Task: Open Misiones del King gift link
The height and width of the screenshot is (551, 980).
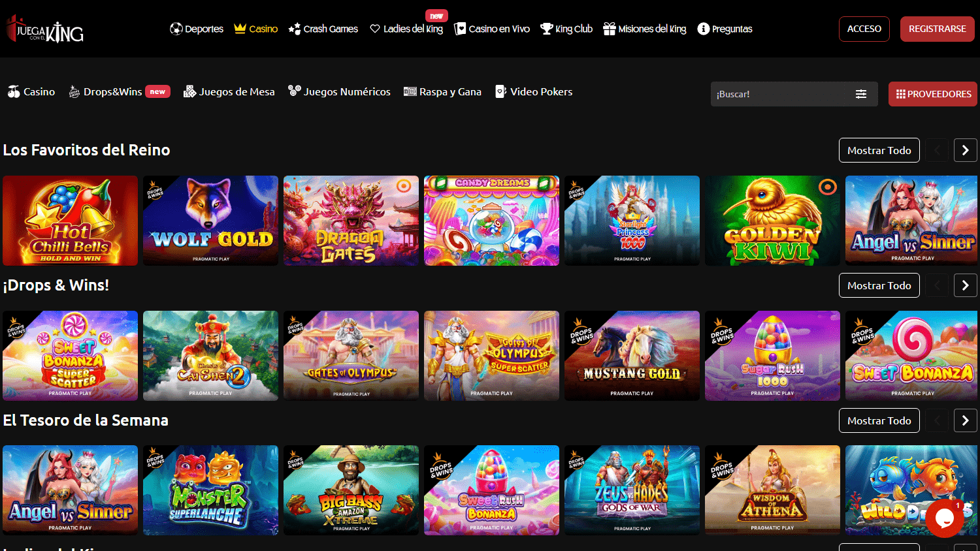Action: pos(645,29)
